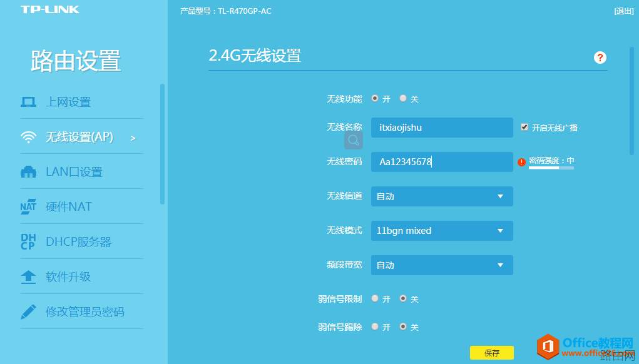Turn 无线功能 on with 开 radio
This screenshot has height=364, width=639.
coord(375,98)
